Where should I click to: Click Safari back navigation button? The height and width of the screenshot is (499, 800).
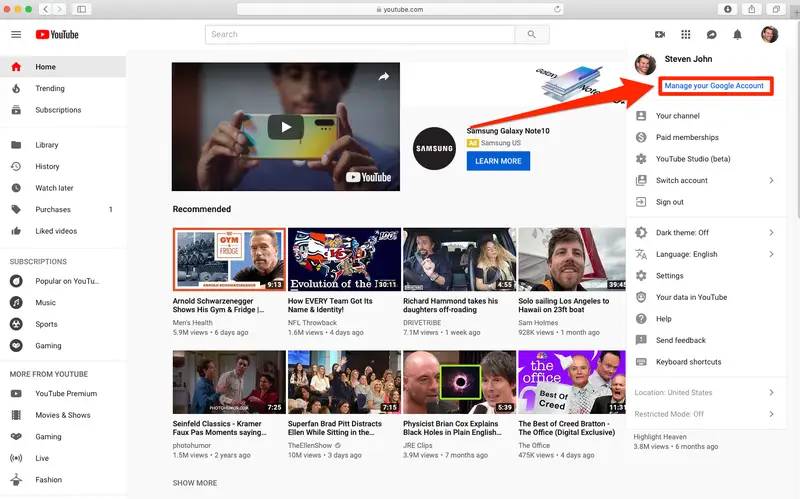pyautogui.click(x=45, y=9)
